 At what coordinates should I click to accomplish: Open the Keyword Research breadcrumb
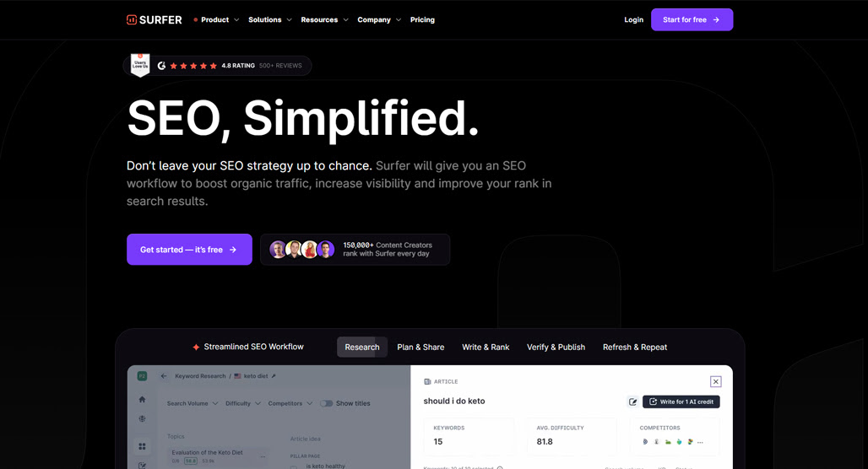coord(200,376)
